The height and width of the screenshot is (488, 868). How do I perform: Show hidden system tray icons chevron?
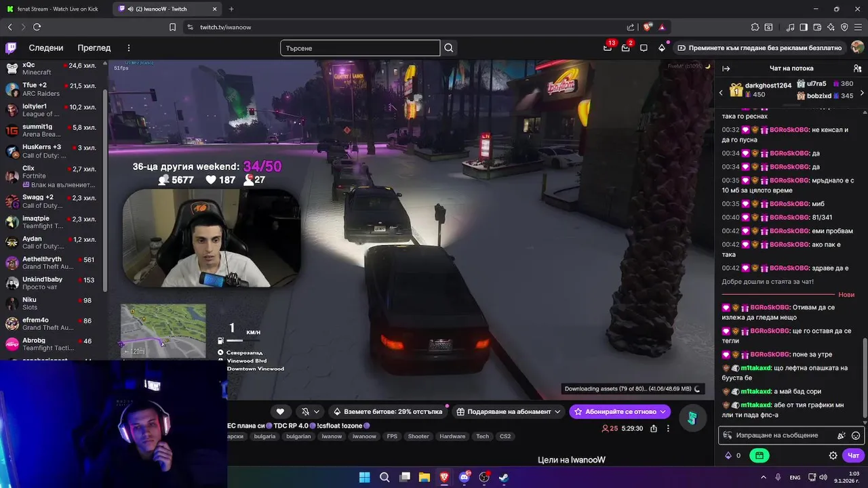pos(763,477)
